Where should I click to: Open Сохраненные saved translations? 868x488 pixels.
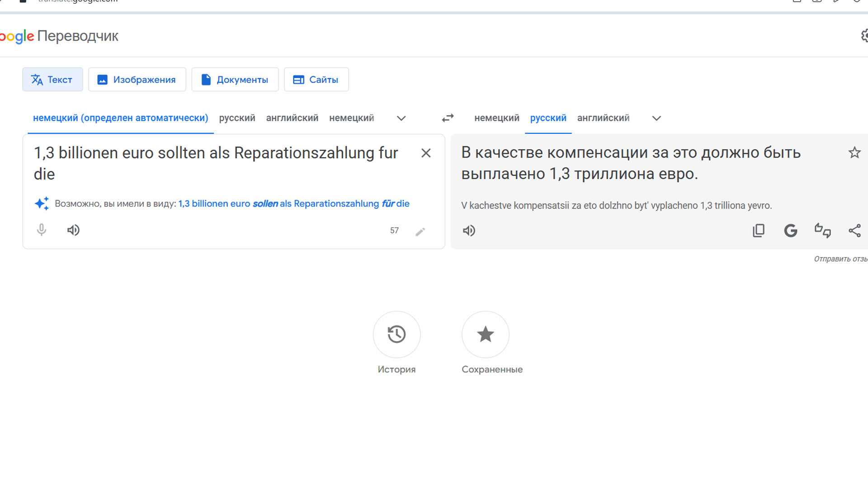click(x=486, y=334)
